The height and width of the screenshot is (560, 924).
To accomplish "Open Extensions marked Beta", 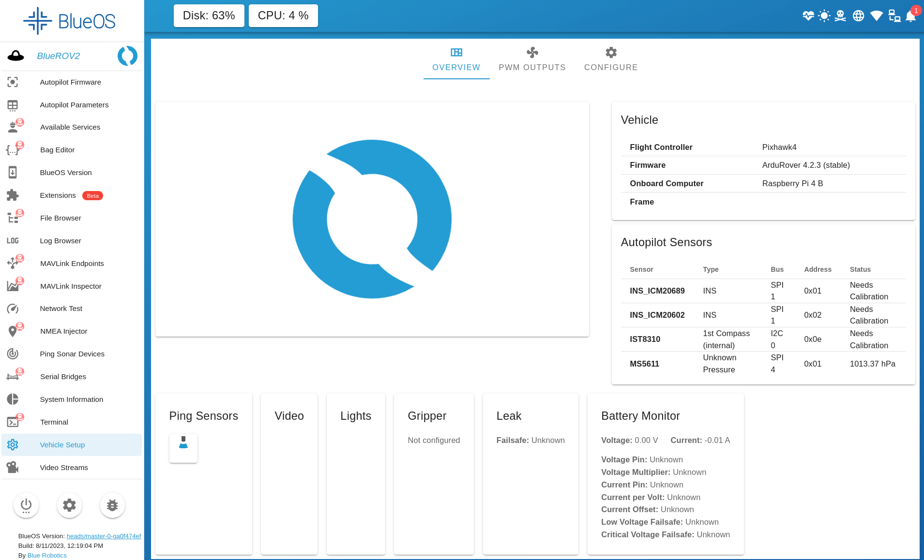I will [x=58, y=195].
